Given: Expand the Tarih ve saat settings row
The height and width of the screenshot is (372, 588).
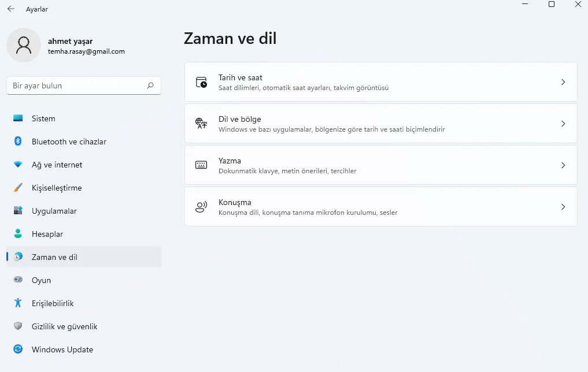Looking at the screenshot, I should [x=380, y=82].
